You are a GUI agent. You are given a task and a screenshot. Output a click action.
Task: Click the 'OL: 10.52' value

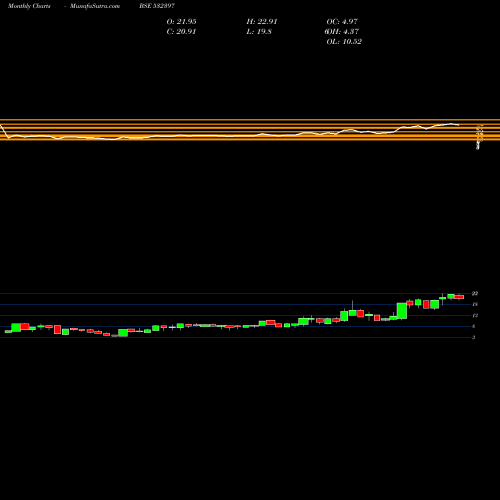(344, 42)
